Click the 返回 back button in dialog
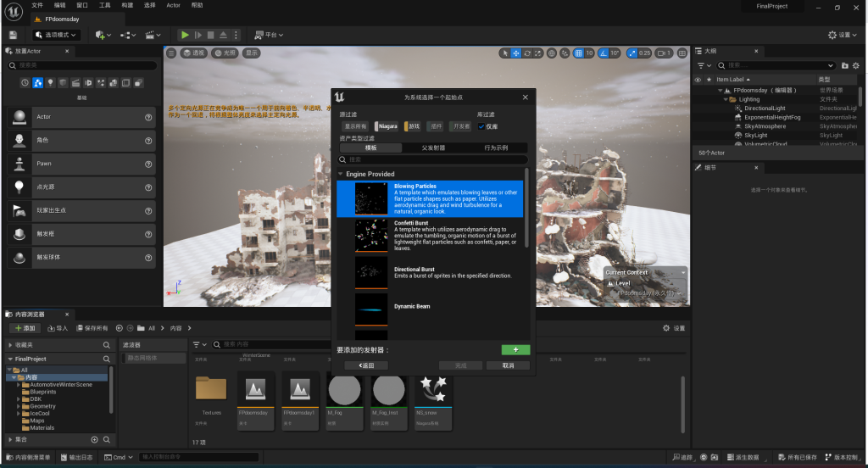Viewport: 868px width, 468px height. click(366, 365)
